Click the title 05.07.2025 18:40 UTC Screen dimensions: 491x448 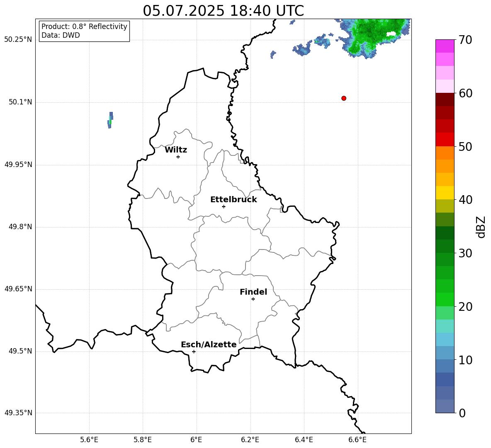click(x=223, y=11)
